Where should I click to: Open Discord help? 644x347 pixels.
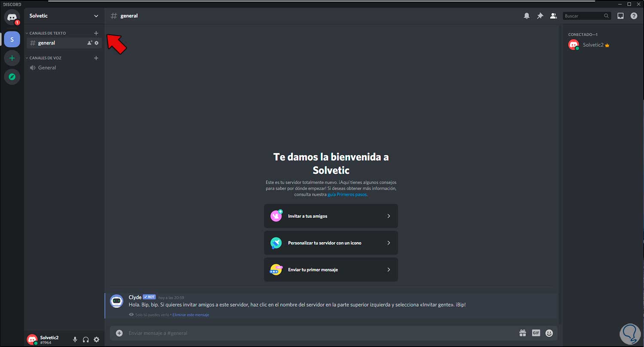(634, 16)
